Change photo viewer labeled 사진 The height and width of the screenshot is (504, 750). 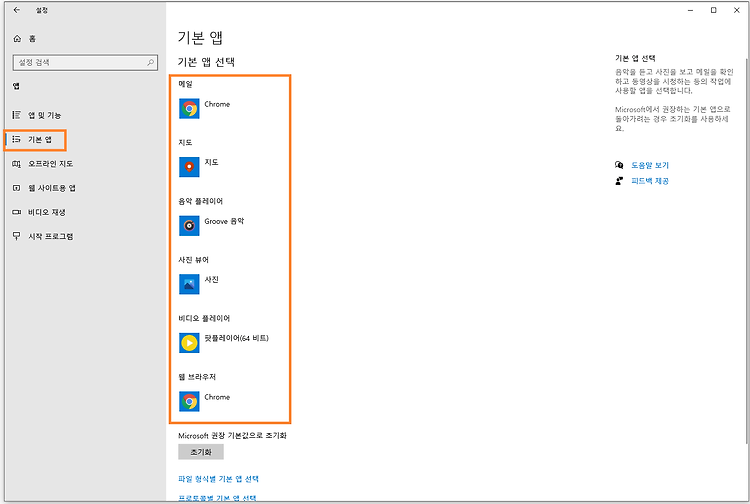(211, 279)
